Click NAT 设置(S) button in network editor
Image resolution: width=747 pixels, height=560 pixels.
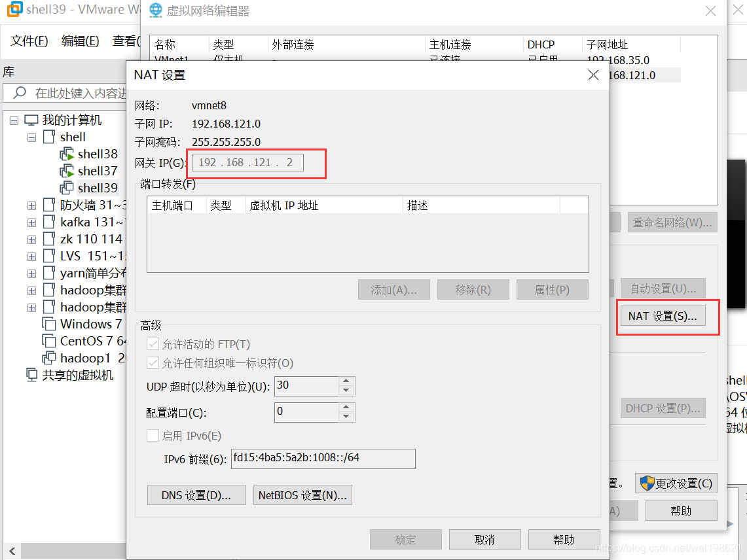tap(663, 316)
